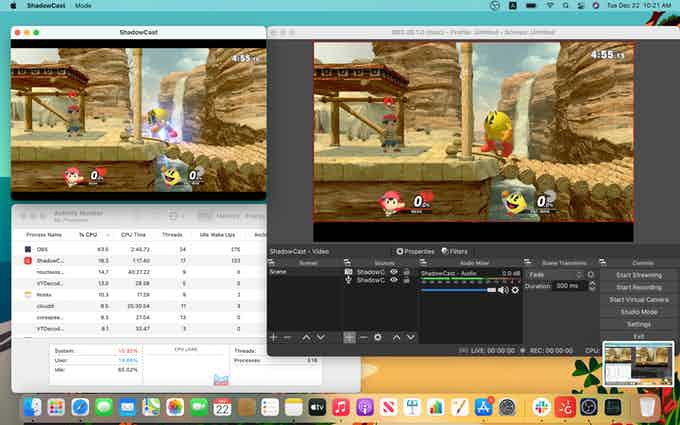Pop out the Controls dock icon in OBS
680x425 pixels.
coord(603,262)
